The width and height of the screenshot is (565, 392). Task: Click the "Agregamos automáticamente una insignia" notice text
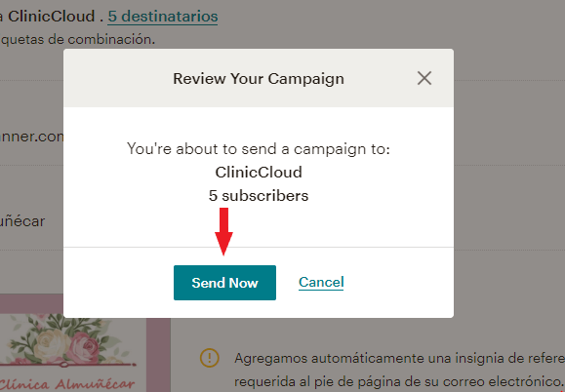[399, 358]
